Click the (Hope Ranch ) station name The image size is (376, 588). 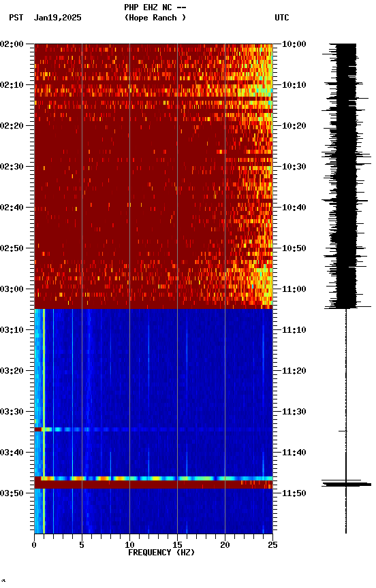pos(155,18)
